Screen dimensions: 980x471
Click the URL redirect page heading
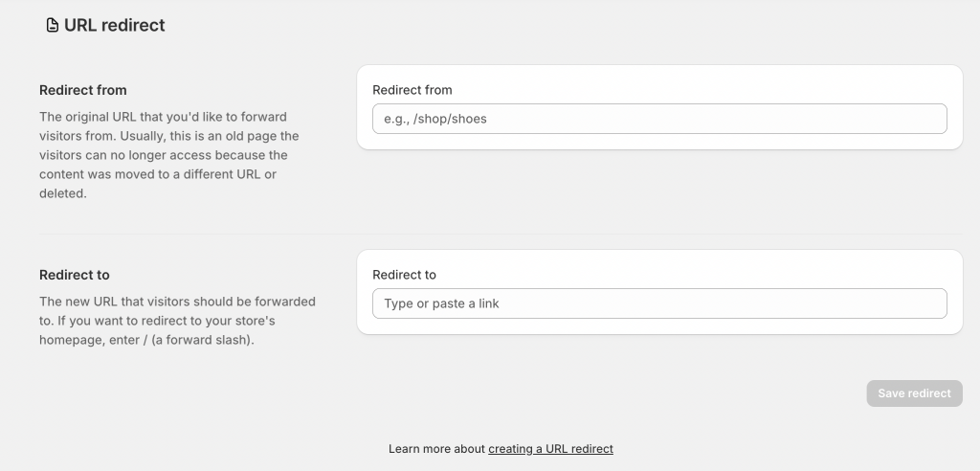pos(115,26)
